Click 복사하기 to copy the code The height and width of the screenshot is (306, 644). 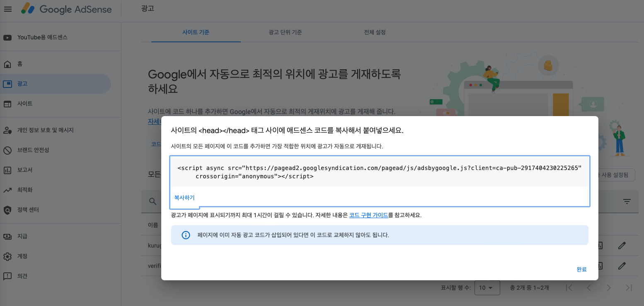tap(184, 198)
